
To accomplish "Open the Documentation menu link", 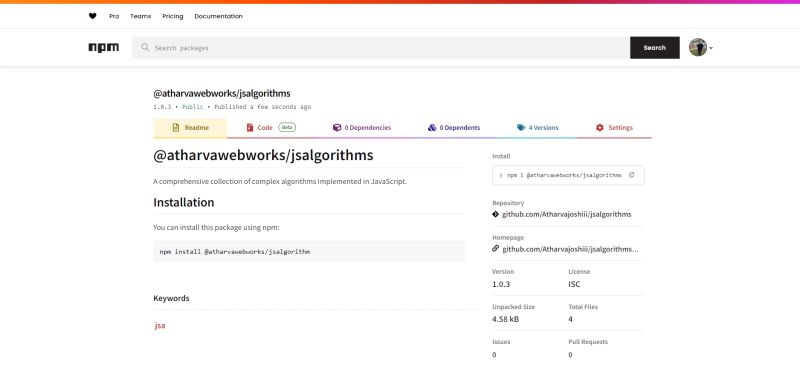I will (218, 16).
